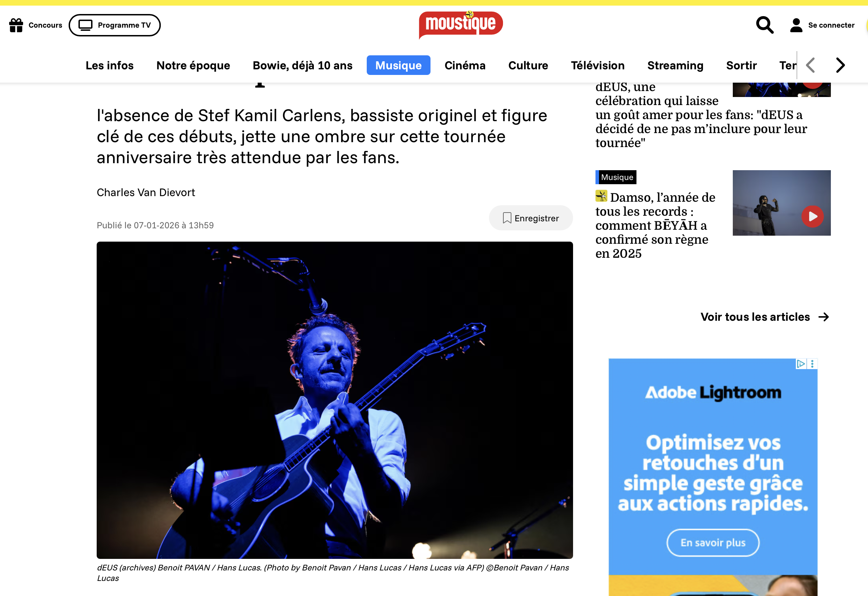Screen dimensions: 868x596
Task: Go to Bowie, déjà 10 ans section
Action: coord(302,65)
